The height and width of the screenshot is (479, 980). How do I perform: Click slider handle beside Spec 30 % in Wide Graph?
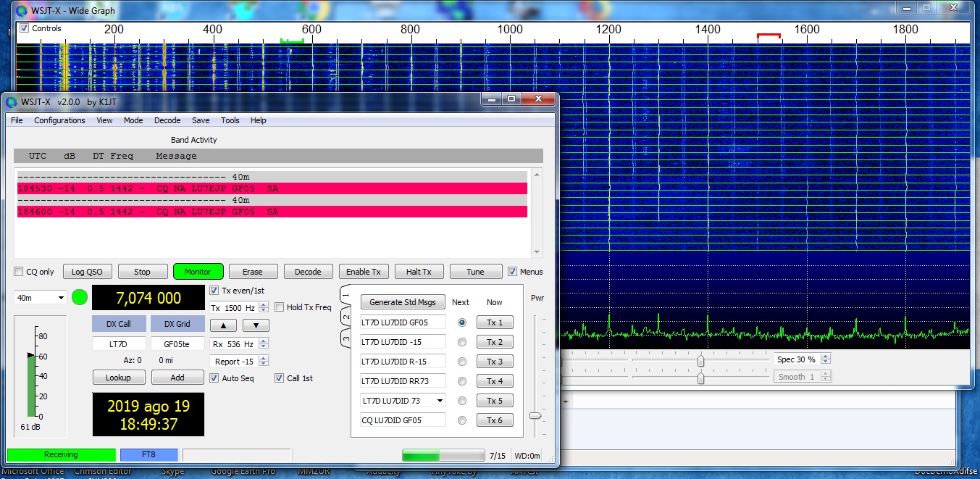[700, 360]
